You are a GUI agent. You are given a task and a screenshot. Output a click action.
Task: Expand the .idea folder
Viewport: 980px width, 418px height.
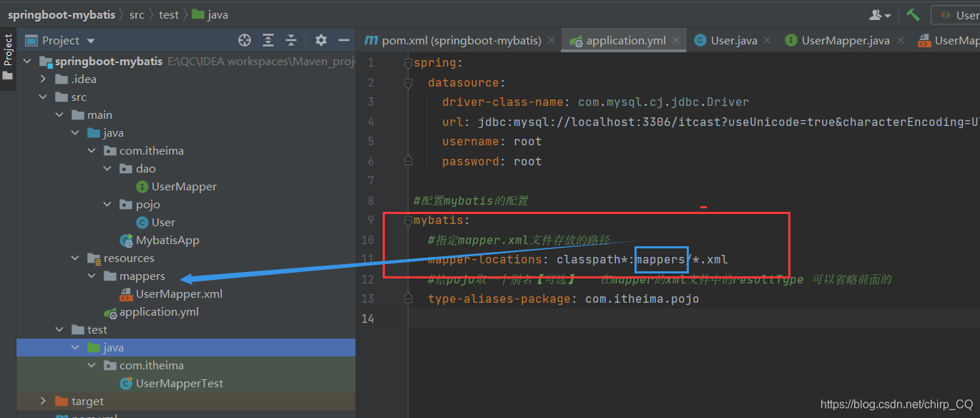(44, 79)
